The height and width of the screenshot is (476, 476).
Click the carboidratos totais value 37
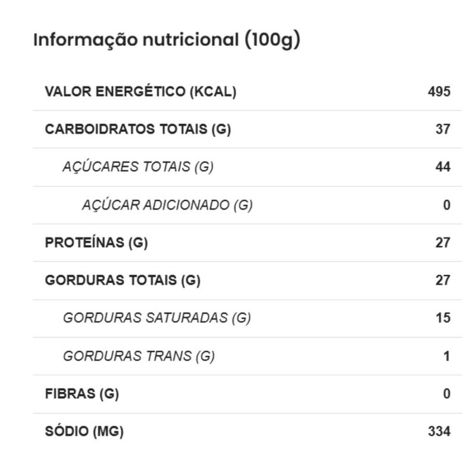tap(443, 129)
